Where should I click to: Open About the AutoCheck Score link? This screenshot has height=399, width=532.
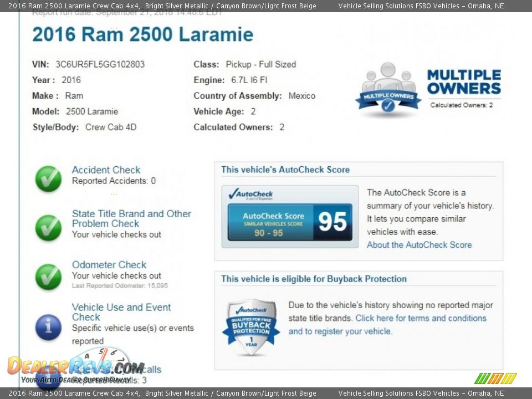[420, 245]
